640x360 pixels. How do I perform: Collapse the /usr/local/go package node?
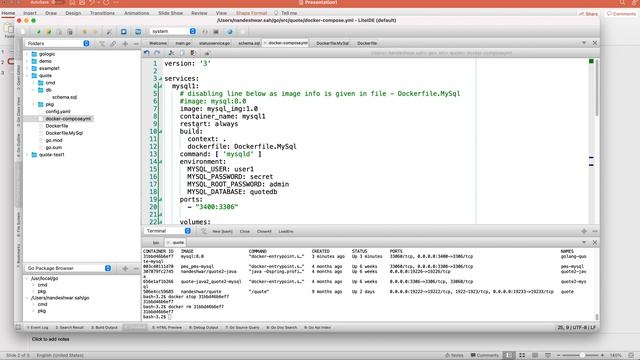click(x=27, y=278)
